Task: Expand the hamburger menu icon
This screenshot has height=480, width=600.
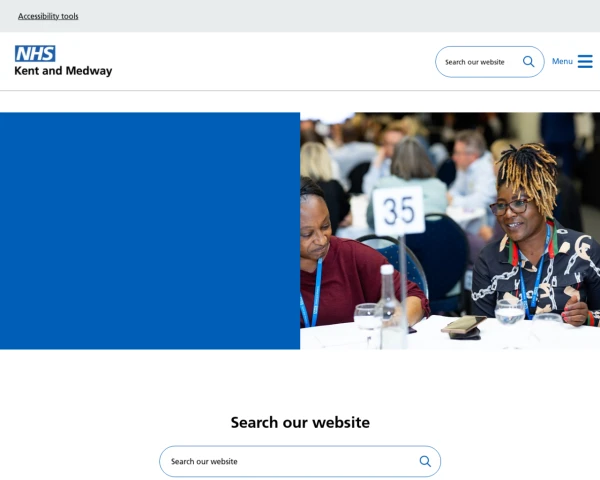Action: [585, 61]
